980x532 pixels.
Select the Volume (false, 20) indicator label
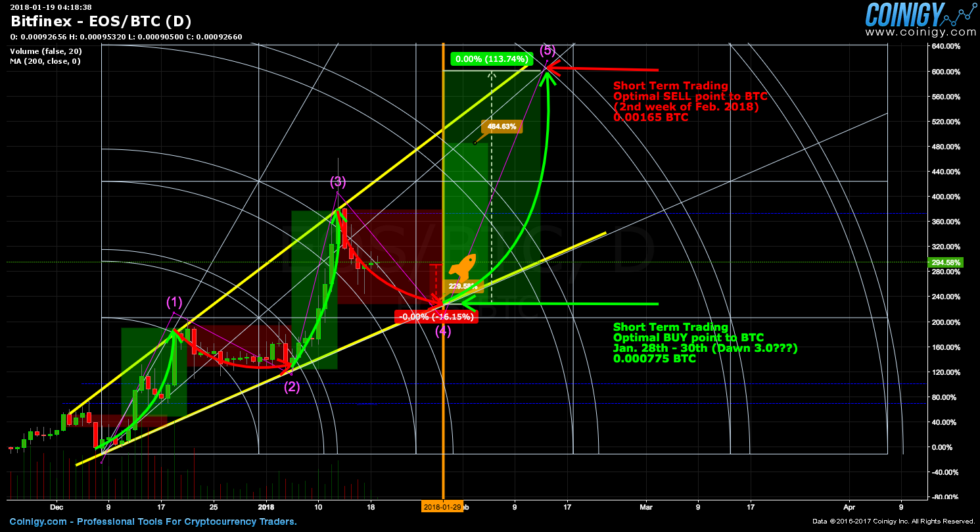click(46, 51)
